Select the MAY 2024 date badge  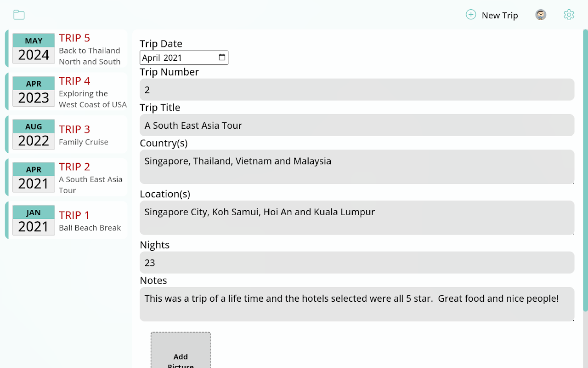(34, 48)
